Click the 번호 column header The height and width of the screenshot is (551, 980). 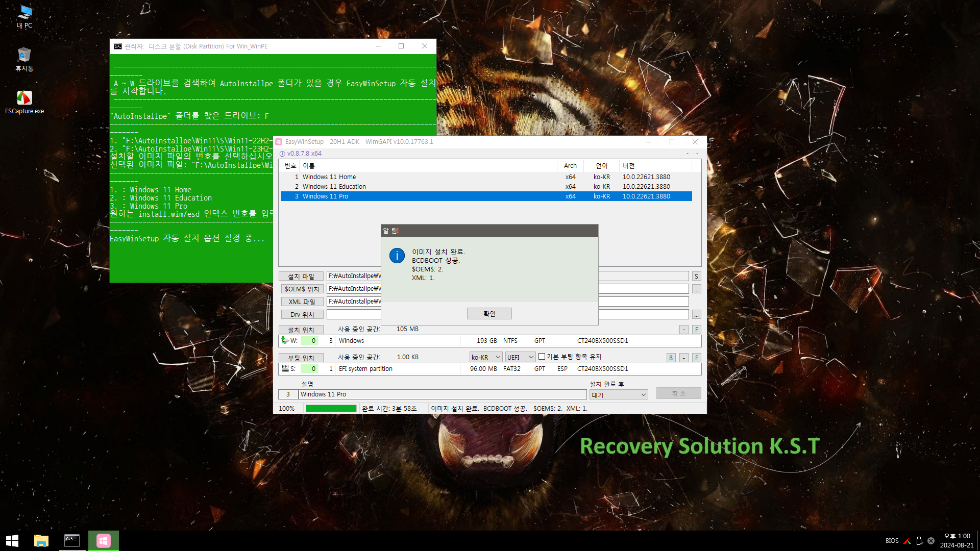(290, 166)
